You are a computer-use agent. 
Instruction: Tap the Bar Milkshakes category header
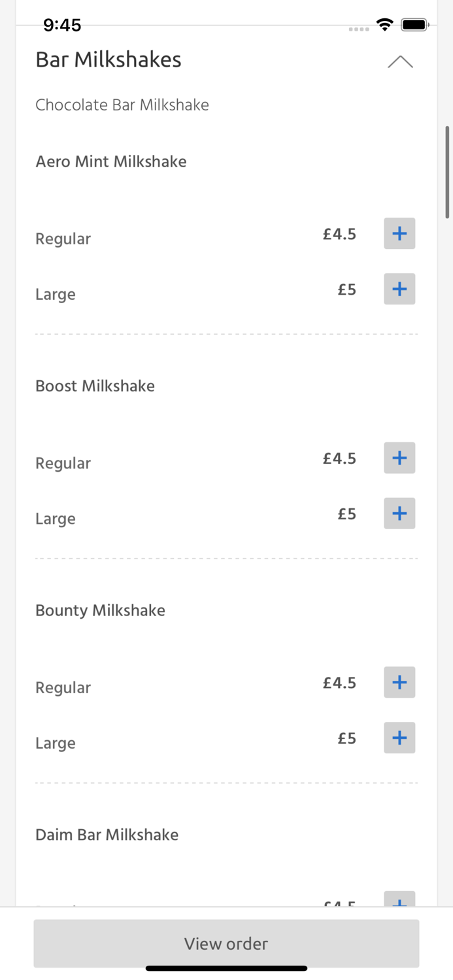click(109, 59)
